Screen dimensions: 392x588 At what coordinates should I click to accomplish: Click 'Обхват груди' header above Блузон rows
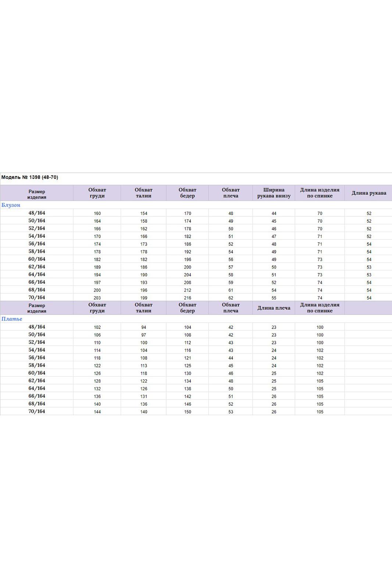coord(97,193)
